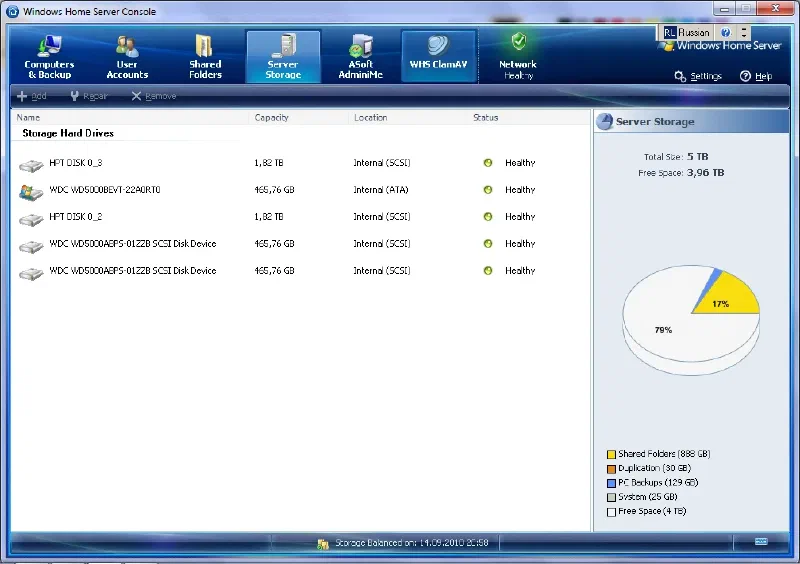Expand the language bar options arrow

pos(744,33)
